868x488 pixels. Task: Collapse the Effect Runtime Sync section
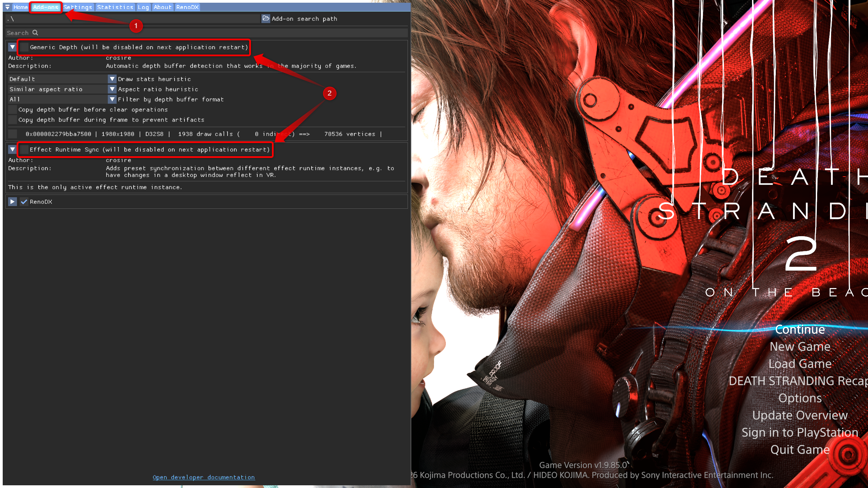pyautogui.click(x=13, y=149)
